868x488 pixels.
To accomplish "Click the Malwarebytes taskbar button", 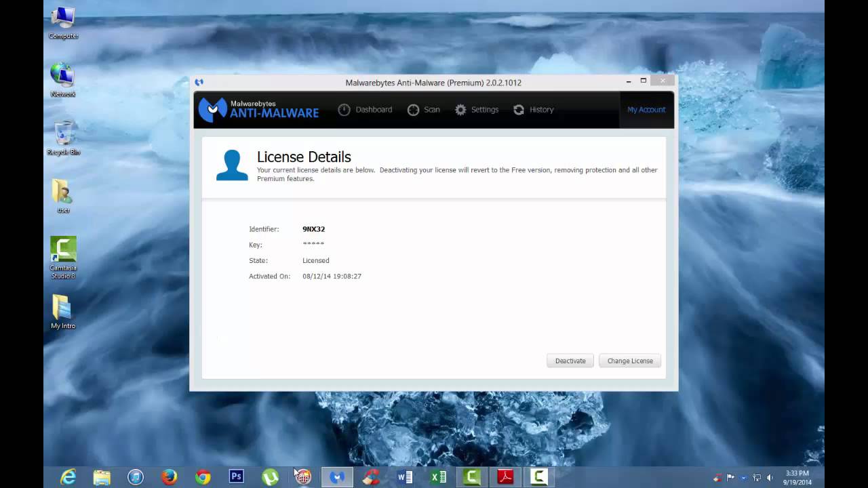I will pos(337,477).
